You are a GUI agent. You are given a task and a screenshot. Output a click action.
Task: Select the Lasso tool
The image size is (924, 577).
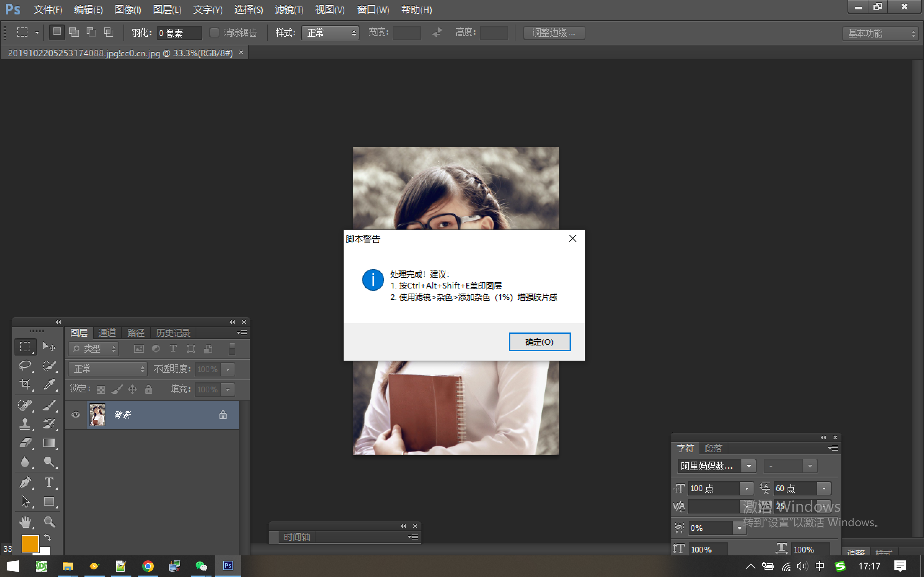click(25, 366)
